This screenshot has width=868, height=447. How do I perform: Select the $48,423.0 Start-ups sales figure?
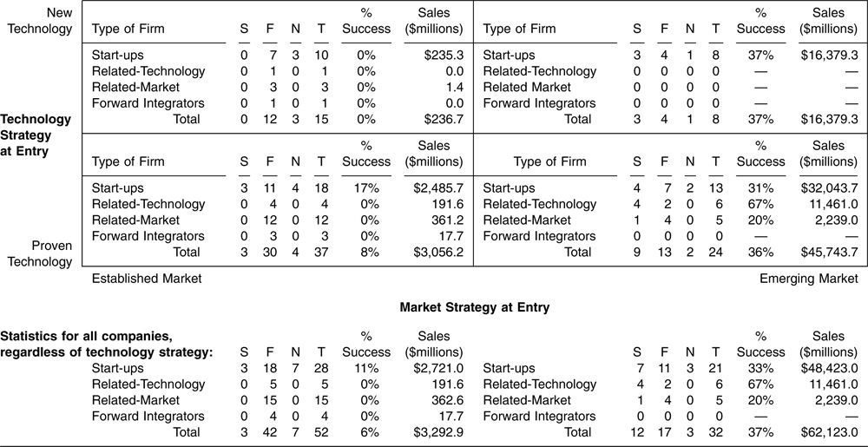point(827,368)
